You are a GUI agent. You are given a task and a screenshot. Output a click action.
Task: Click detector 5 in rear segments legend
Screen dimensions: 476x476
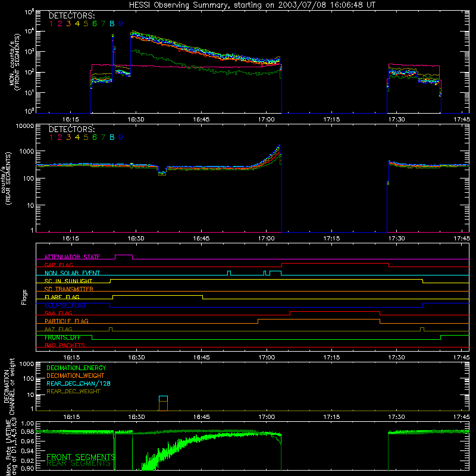pos(86,137)
